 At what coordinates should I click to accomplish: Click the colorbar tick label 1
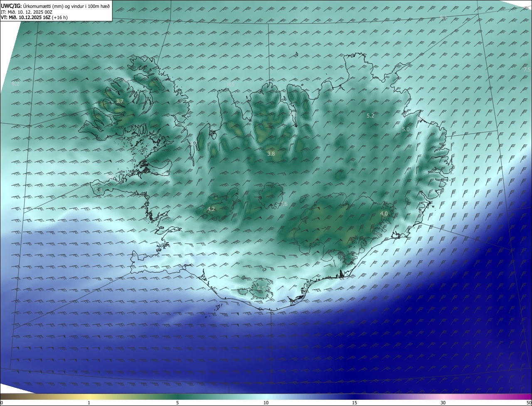tap(89, 403)
